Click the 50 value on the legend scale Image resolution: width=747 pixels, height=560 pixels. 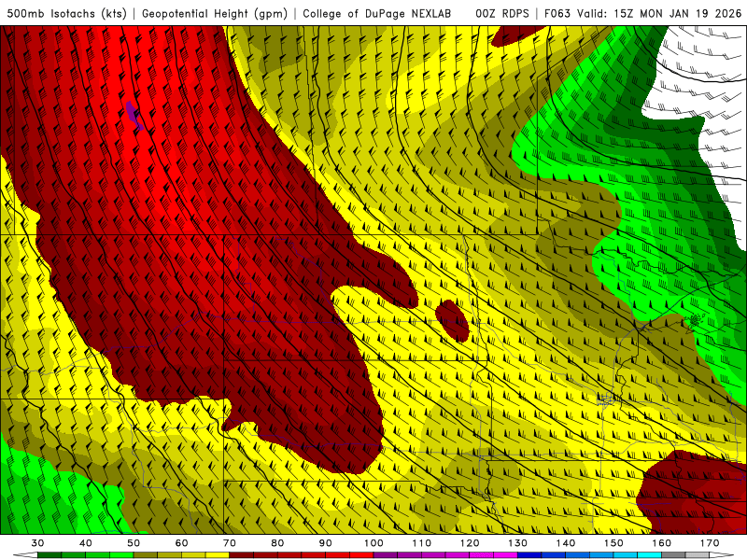pyautogui.click(x=134, y=543)
